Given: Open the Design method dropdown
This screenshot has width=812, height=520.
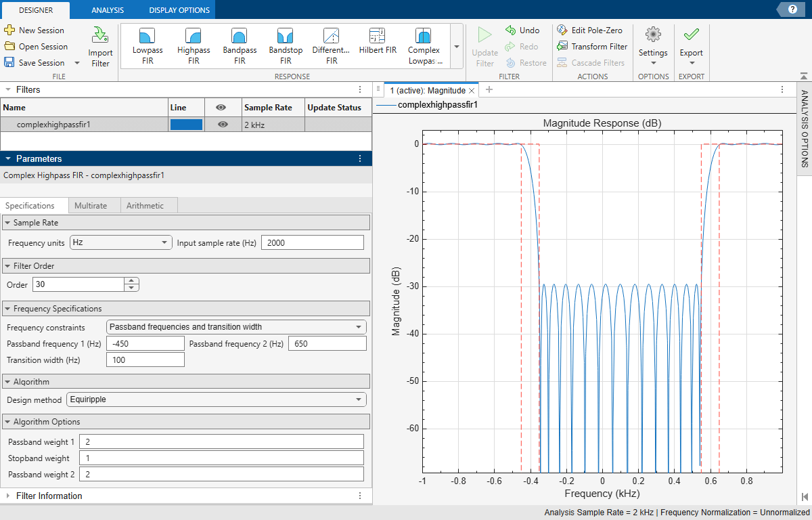Looking at the screenshot, I should 216,399.
